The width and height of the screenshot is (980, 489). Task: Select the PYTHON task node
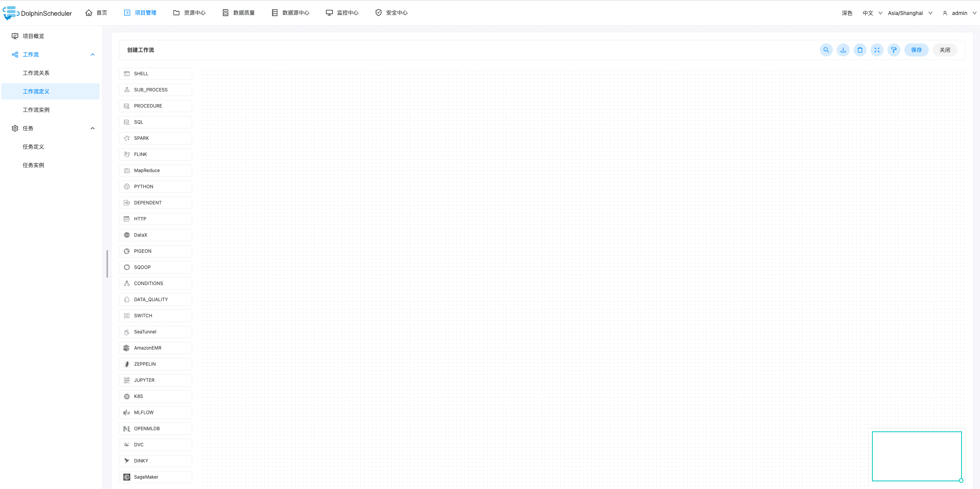click(x=155, y=187)
